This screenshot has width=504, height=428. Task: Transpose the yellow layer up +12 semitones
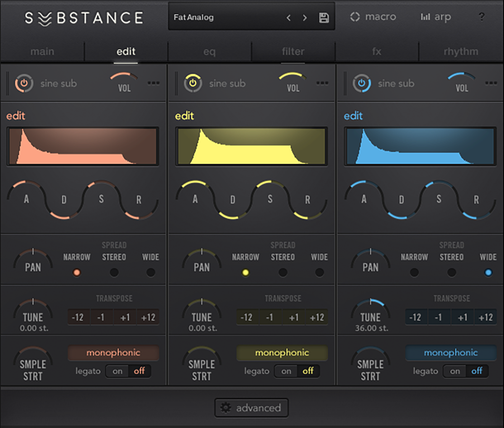[x=316, y=317]
